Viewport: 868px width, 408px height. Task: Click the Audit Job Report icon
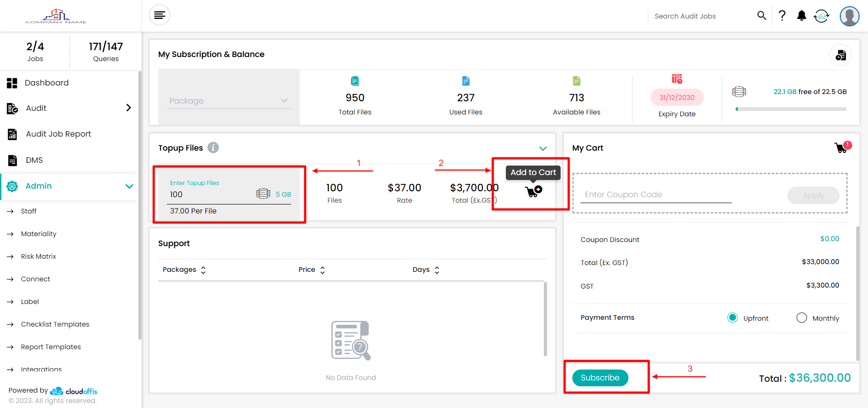point(12,134)
